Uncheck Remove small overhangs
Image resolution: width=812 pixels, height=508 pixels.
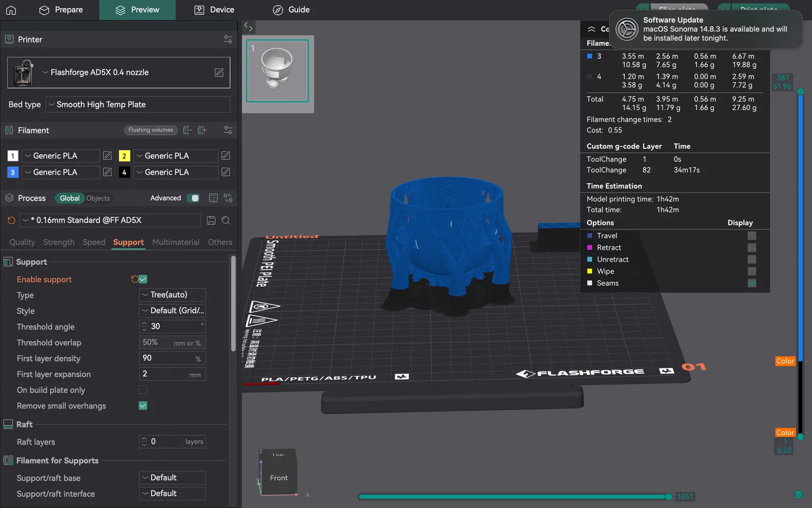(x=143, y=405)
